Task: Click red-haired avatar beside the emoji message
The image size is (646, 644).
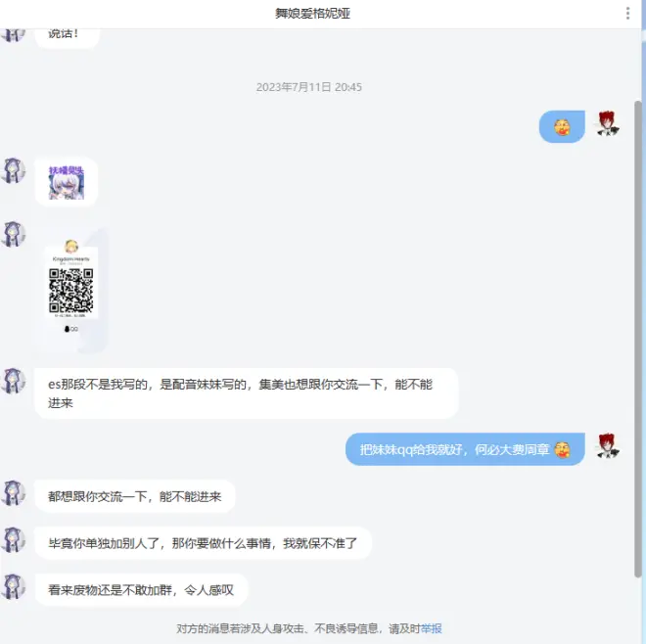Action: click(x=608, y=124)
